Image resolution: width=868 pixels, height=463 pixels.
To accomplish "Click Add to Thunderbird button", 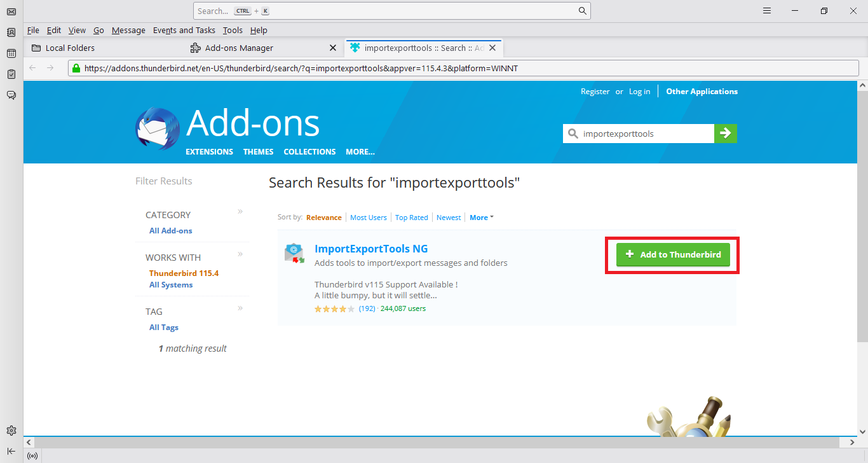I will point(673,254).
